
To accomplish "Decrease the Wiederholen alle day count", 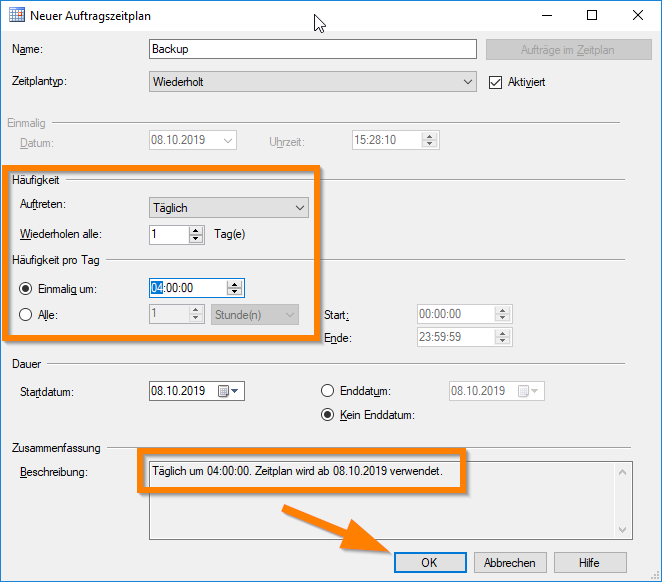I will (x=196, y=239).
